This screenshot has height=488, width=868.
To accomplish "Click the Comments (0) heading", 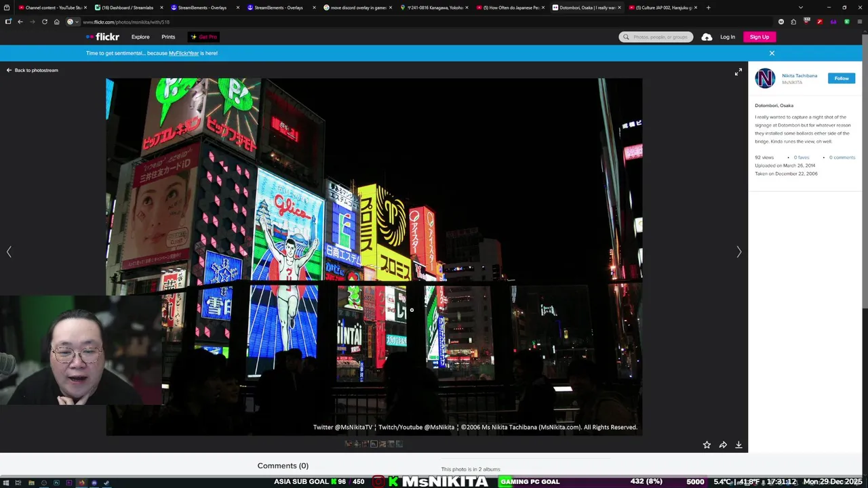I will (x=283, y=466).
